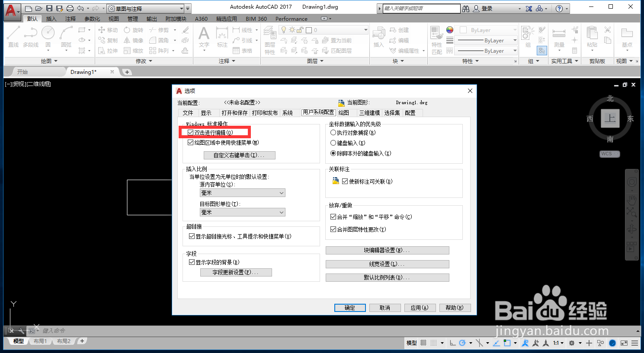Click the Text (文字) tool
This screenshot has width=644, height=353.
click(204, 38)
